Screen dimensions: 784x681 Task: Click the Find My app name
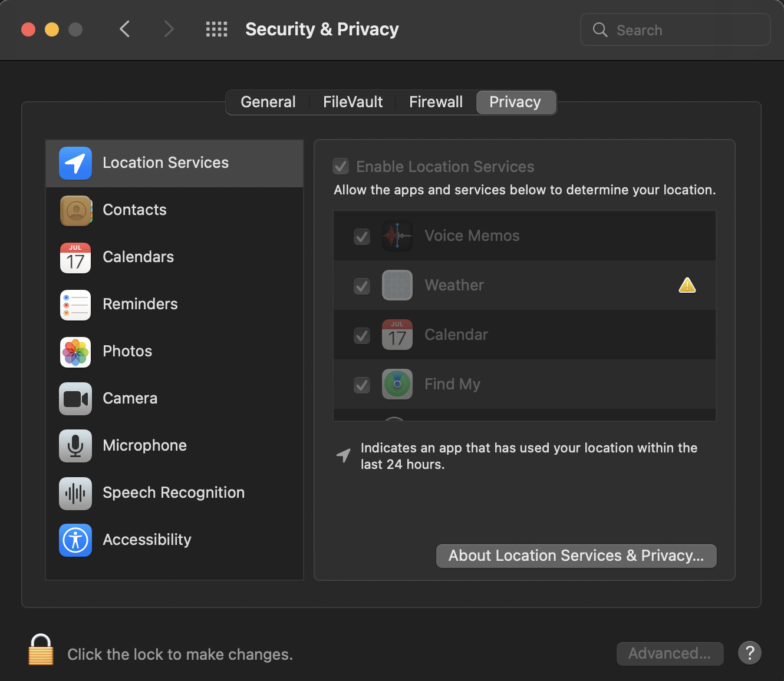point(453,384)
